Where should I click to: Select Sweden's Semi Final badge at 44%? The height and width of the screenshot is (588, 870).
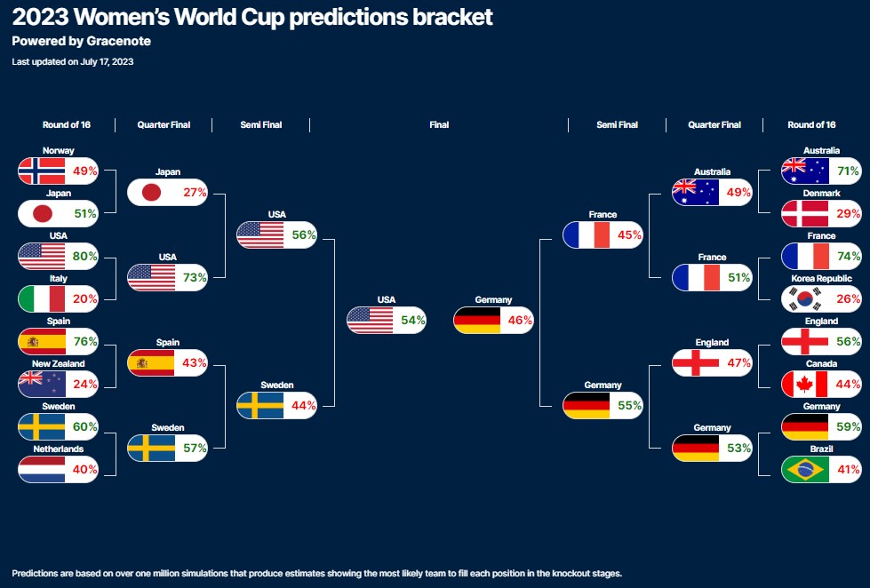pos(277,406)
